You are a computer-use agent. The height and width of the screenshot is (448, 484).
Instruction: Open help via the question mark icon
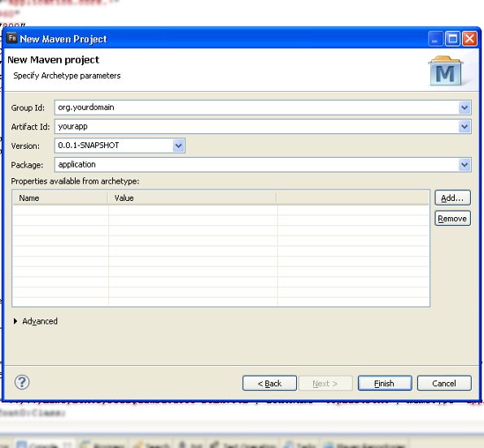[x=22, y=382]
